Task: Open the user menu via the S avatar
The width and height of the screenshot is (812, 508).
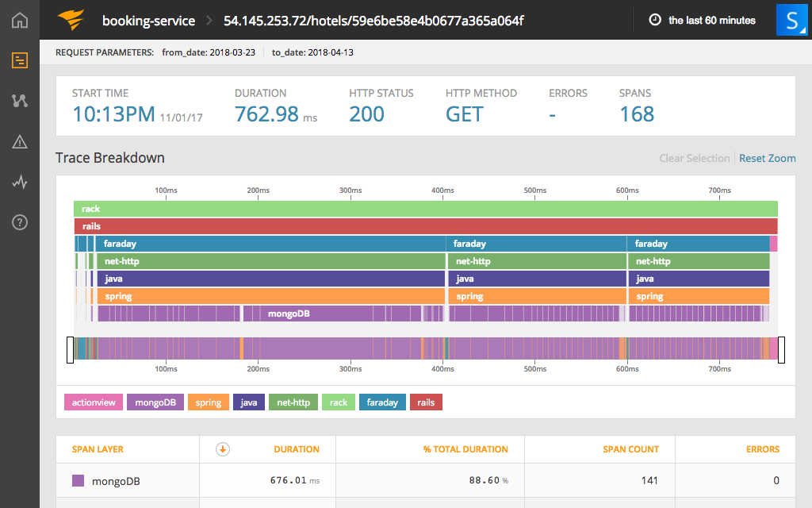Action: [791, 21]
